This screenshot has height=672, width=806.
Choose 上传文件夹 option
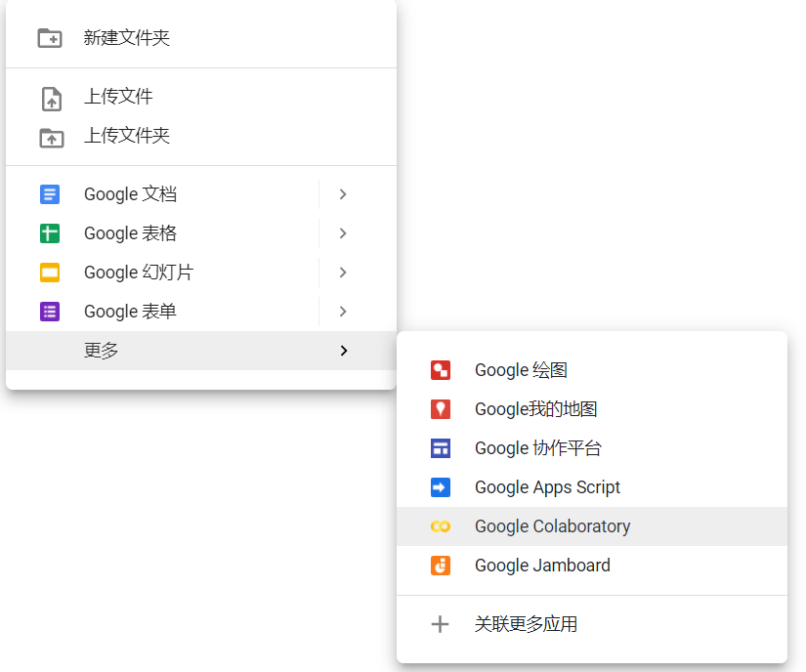(x=201, y=136)
